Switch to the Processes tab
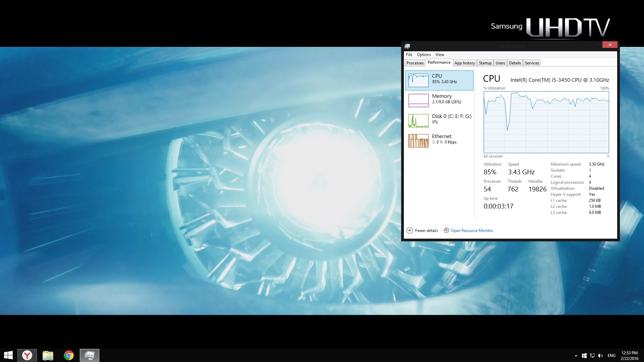 click(x=415, y=63)
